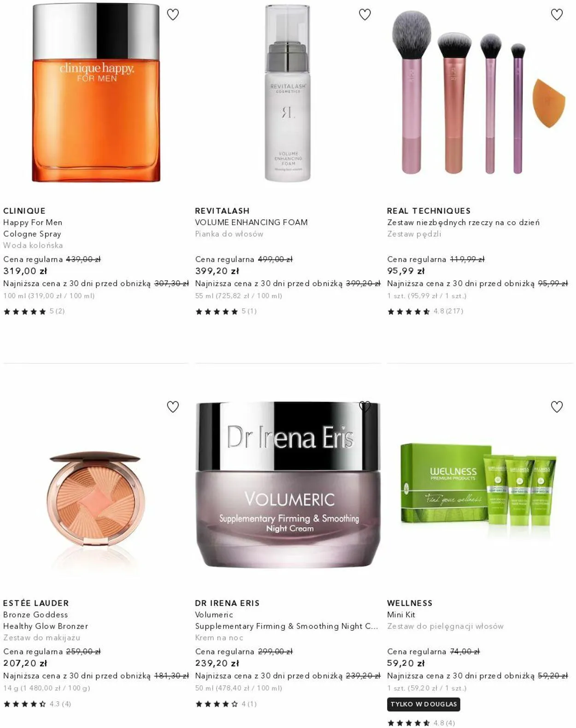Add Clinique Happy For Men to wishlist

pyautogui.click(x=173, y=15)
